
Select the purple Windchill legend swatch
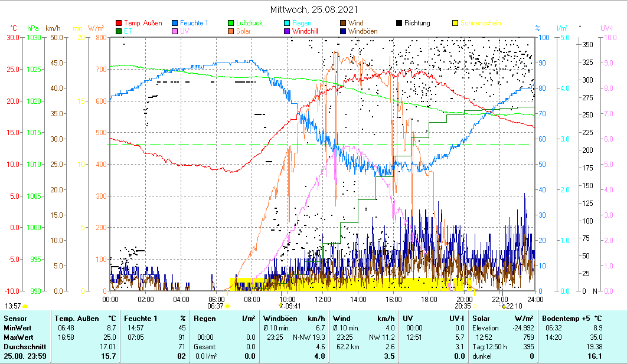tap(288, 31)
